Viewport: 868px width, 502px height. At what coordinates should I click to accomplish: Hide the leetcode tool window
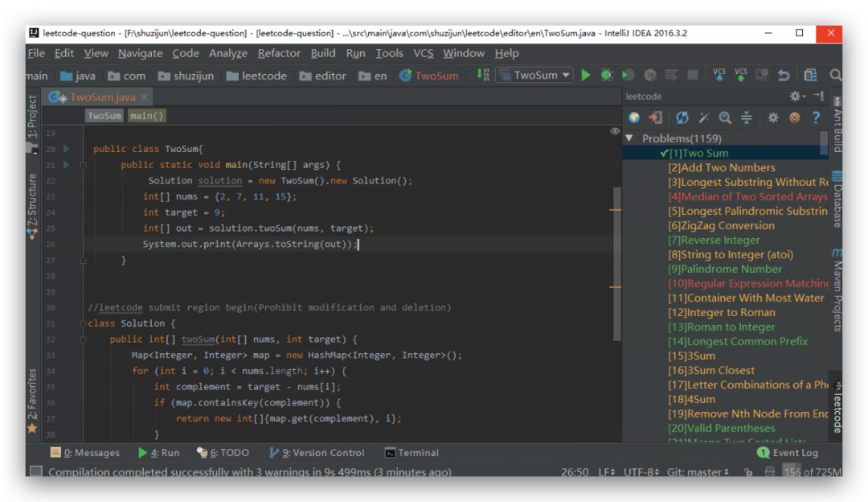click(818, 96)
